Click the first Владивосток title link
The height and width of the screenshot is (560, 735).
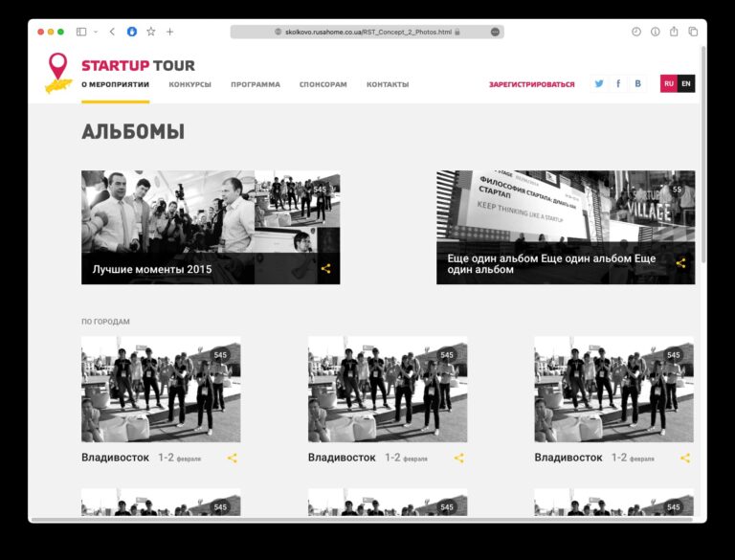pos(115,458)
